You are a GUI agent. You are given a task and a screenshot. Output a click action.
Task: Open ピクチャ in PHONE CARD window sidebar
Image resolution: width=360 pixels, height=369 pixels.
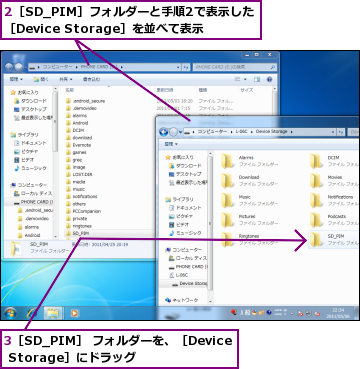[x=26, y=151]
